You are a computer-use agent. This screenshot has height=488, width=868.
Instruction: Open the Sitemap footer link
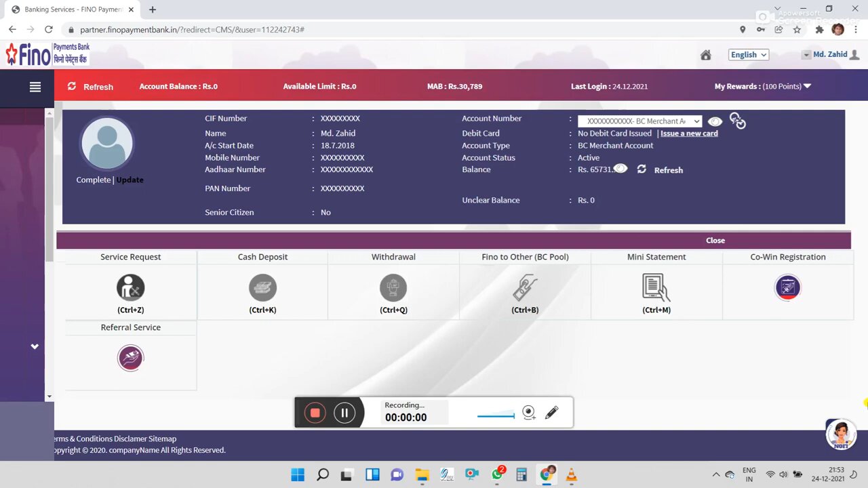pos(162,439)
